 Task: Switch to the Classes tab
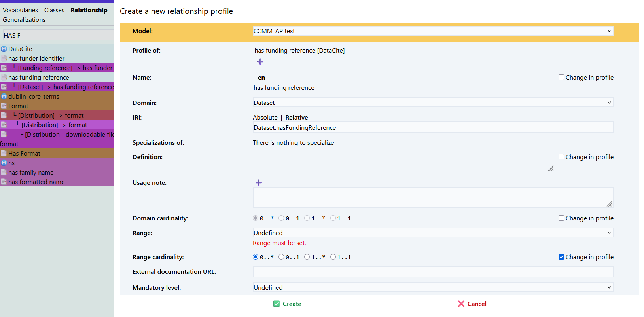(54, 10)
